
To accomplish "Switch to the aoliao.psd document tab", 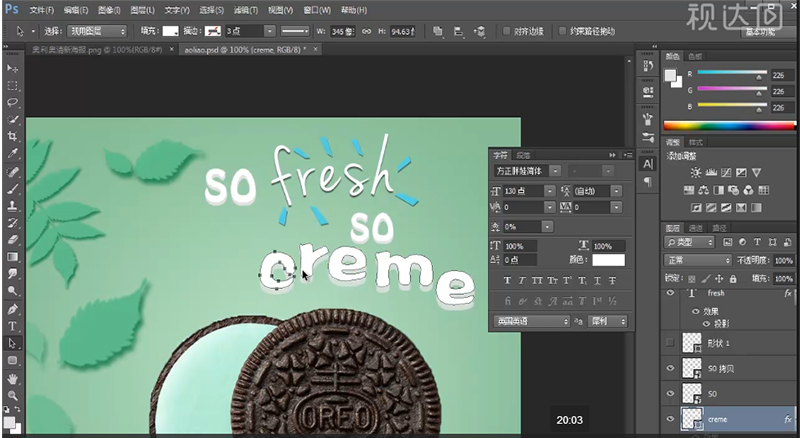I will (245, 50).
